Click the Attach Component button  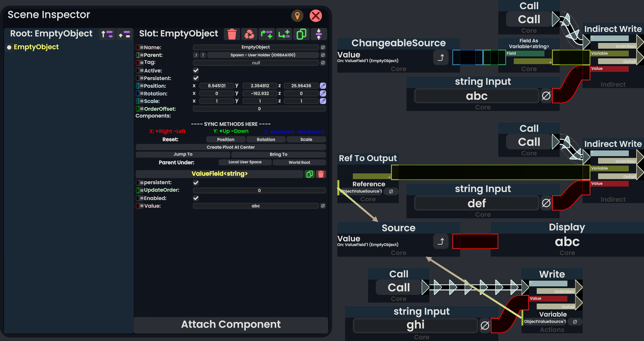pos(231,324)
